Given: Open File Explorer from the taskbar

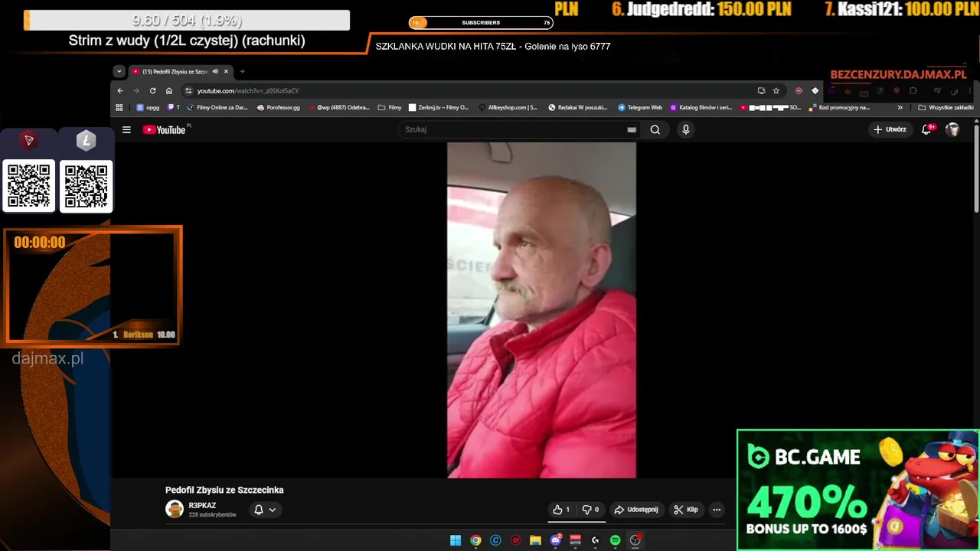Looking at the screenshot, I should pos(535,540).
